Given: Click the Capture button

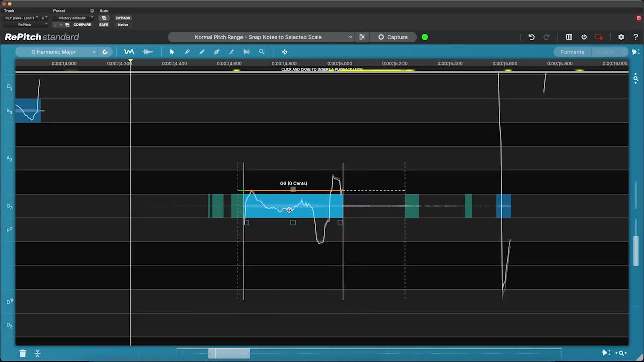Looking at the screenshot, I should point(392,37).
